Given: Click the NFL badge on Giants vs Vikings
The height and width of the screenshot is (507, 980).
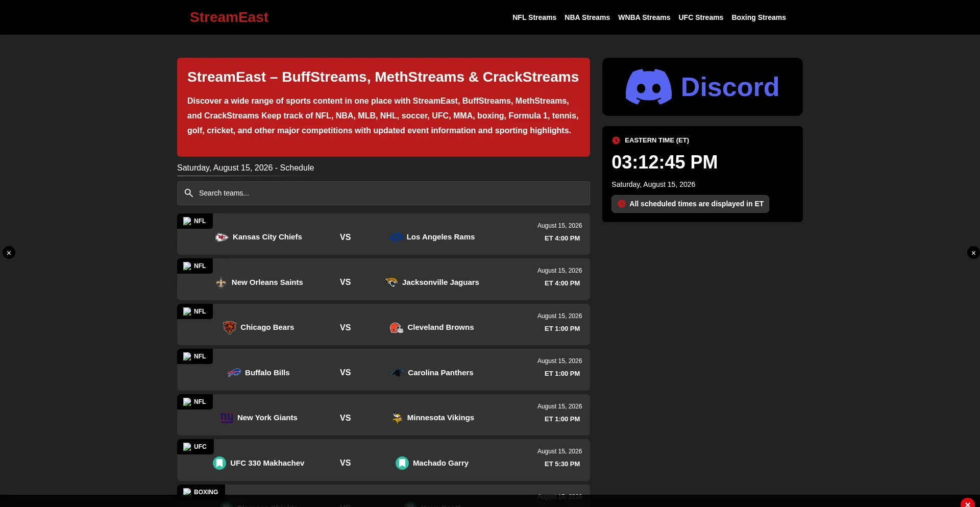Looking at the screenshot, I should point(195,402).
